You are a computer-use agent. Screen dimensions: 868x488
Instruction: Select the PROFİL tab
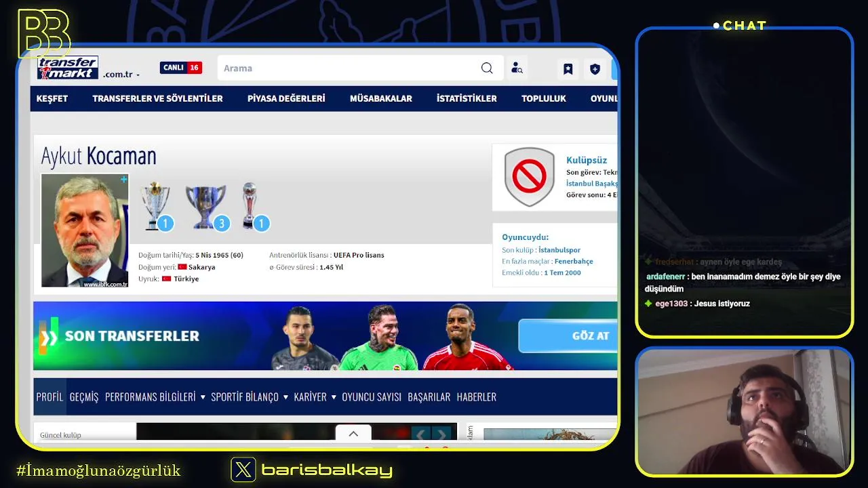point(50,397)
